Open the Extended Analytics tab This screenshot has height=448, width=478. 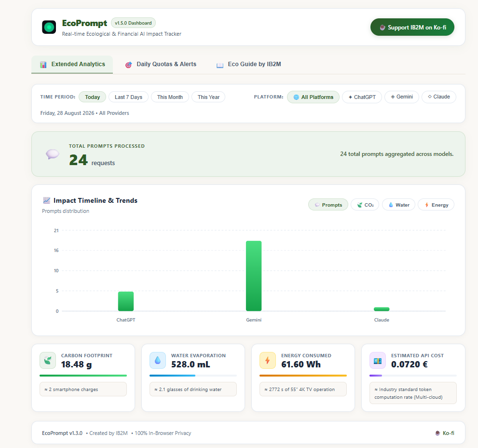click(x=72, y=64)
